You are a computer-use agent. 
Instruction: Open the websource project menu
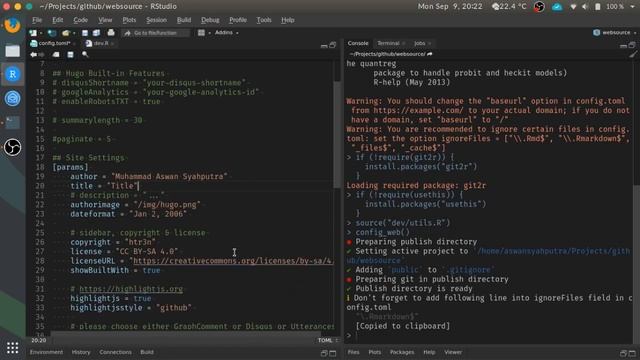615,33
